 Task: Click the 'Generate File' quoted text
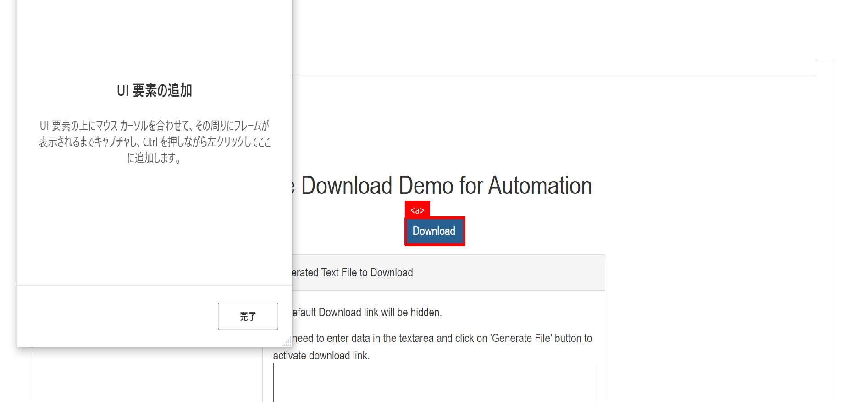pyautogui.click(x=521, y=339)
